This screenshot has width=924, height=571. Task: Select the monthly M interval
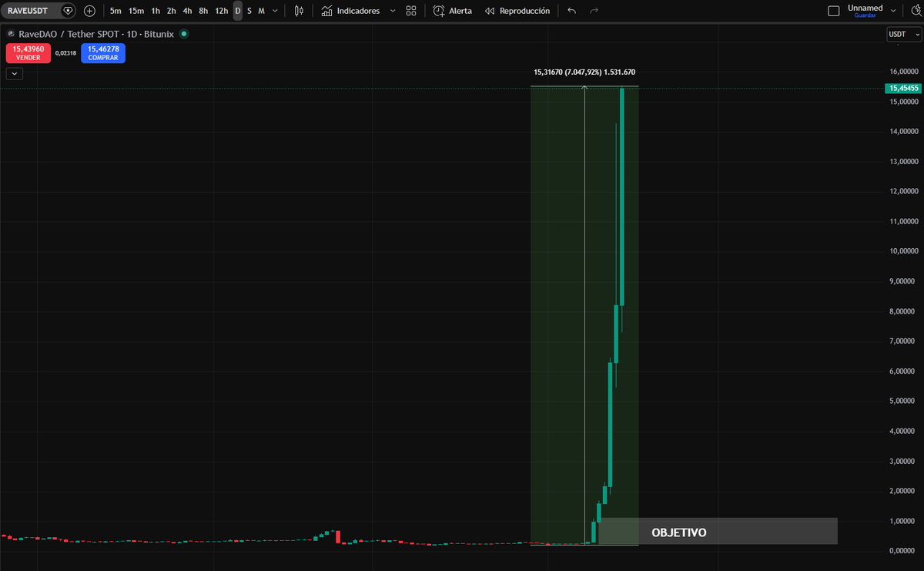pyautogui.click(x=261, y=11)
